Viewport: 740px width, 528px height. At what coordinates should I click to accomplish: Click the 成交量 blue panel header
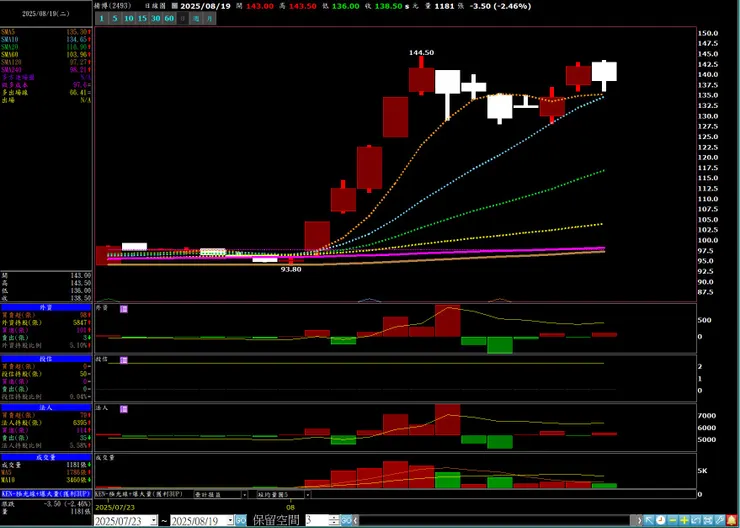point(46,457)
